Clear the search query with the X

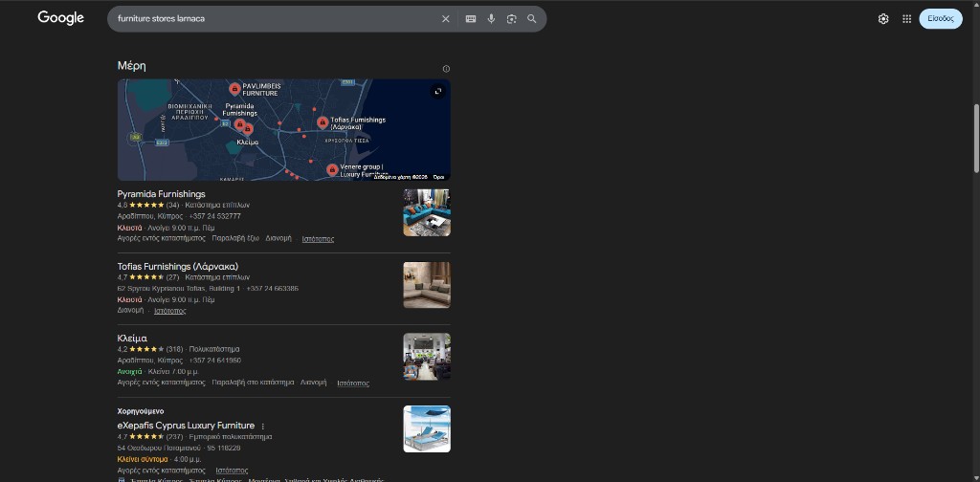click(446, 19)
